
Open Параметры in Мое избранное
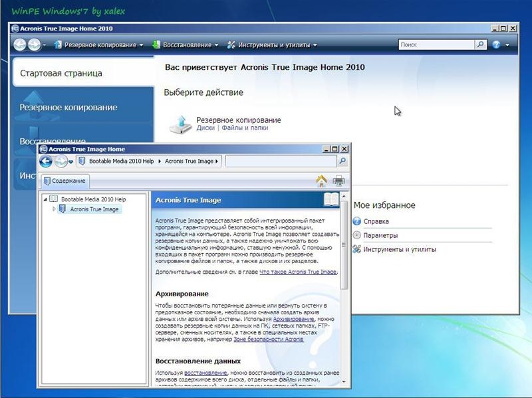(380, 235)
